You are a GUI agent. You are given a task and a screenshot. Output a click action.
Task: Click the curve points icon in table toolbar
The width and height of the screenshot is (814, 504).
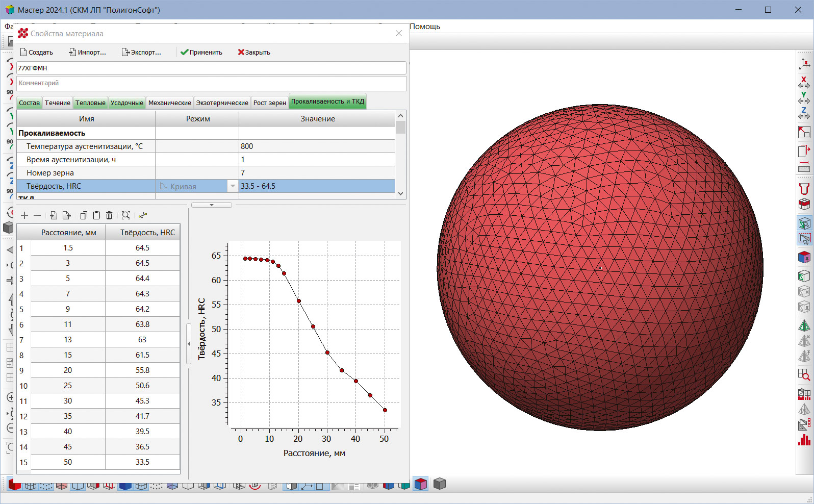click(x=143, y=215)
